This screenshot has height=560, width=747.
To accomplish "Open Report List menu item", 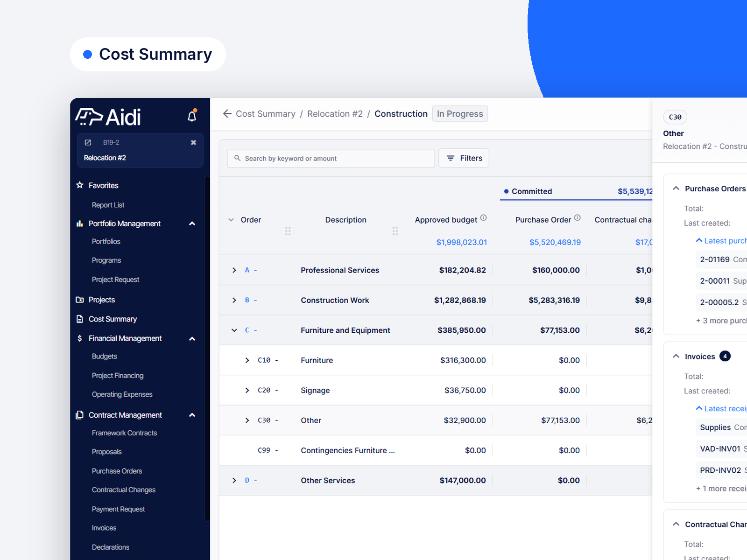I will (x=108, y=205).
